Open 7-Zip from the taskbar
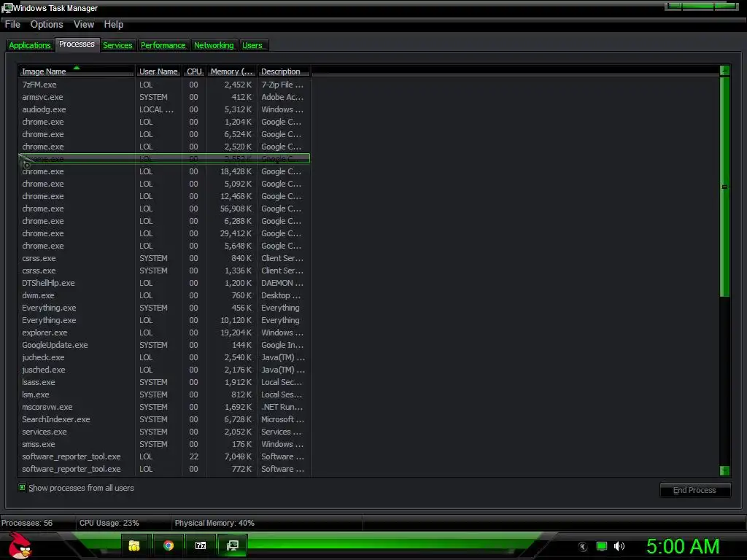This screenshot has width=747, height=560. coord(201,545)
